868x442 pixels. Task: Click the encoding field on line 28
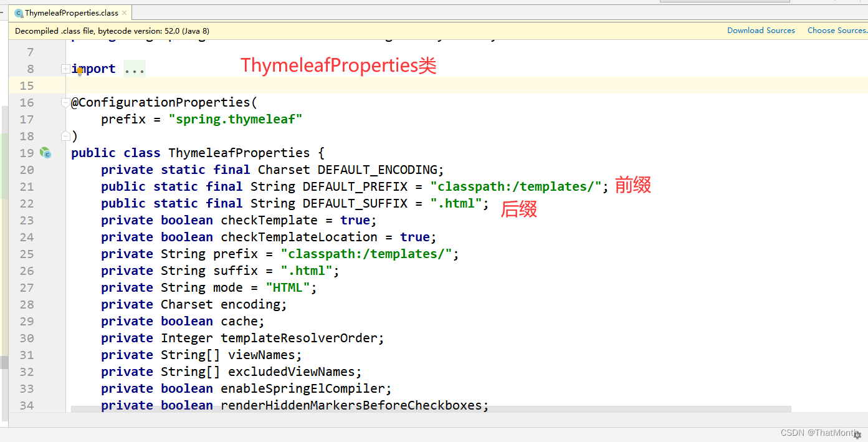point(250,304)
